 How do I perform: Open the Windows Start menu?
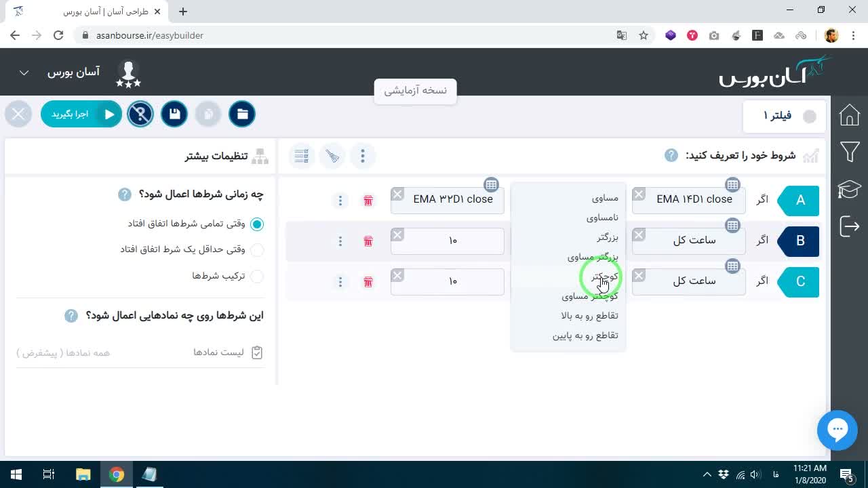tap(16, 474)
